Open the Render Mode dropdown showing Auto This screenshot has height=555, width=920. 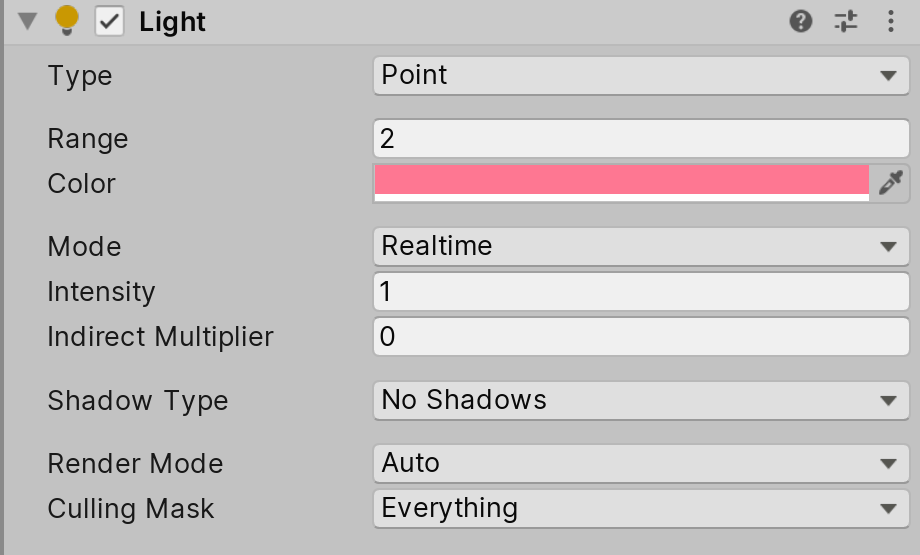[641, 463]
